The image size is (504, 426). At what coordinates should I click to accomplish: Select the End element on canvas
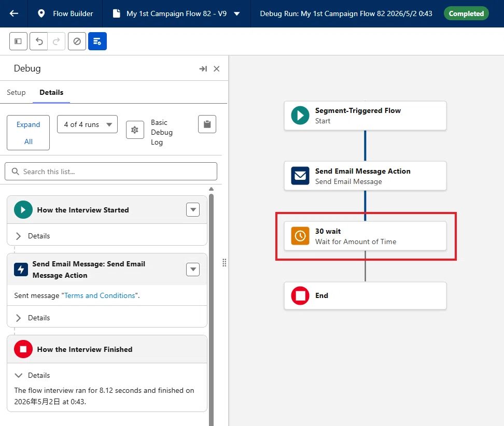tap(365, 295)
